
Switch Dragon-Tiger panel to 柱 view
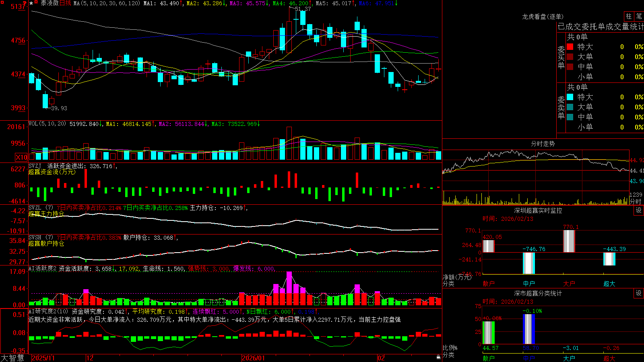tap(629, 16)
